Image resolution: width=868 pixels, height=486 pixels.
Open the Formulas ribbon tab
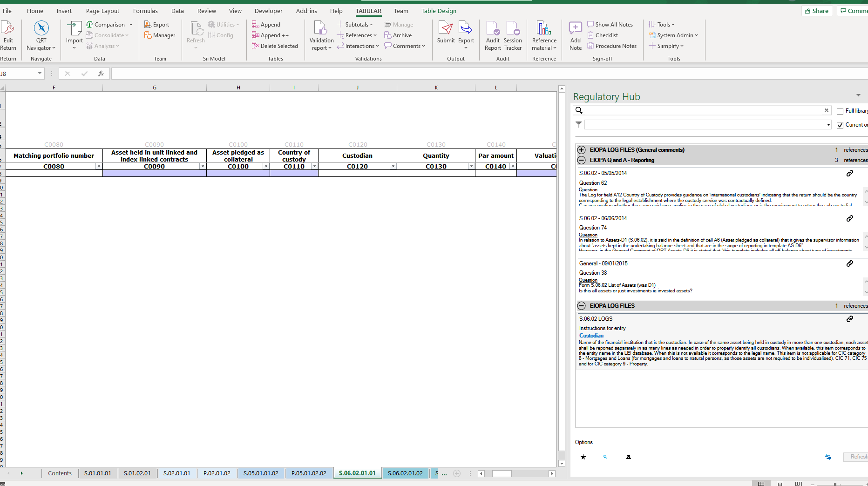click(145, 11)
